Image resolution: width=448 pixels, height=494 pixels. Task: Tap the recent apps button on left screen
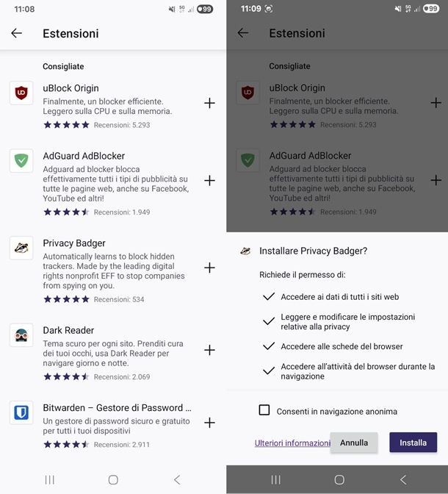pyautogui.click(x=49, y=479)
